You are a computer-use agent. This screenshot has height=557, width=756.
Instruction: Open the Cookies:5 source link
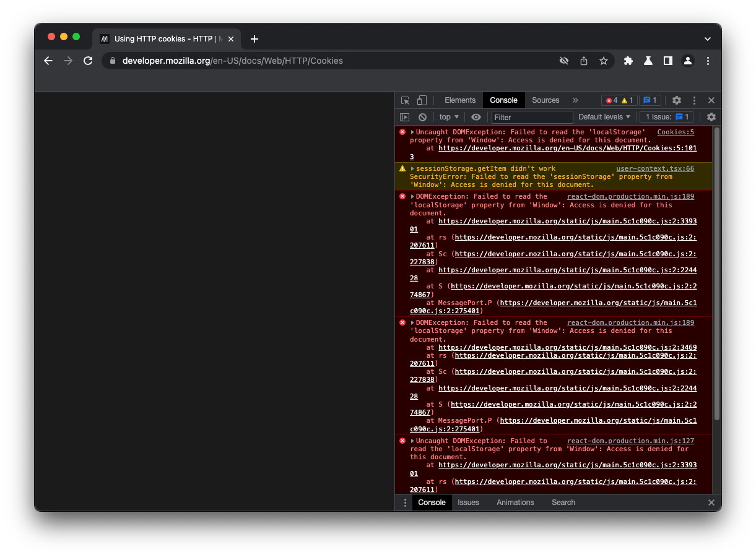(676, 132)
